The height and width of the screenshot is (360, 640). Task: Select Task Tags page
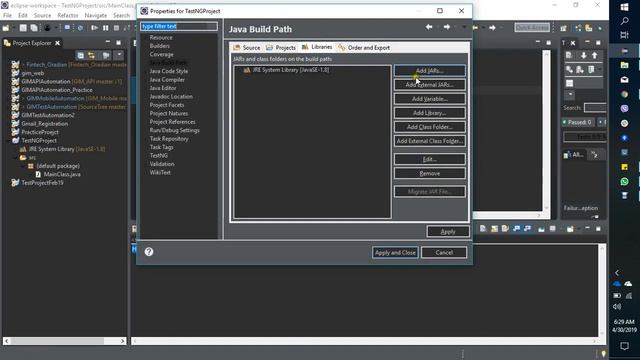[x=161, y=147]
